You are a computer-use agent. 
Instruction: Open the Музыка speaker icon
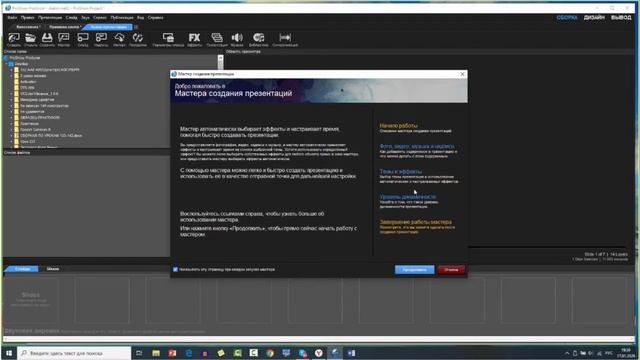(x=237, y=39)
